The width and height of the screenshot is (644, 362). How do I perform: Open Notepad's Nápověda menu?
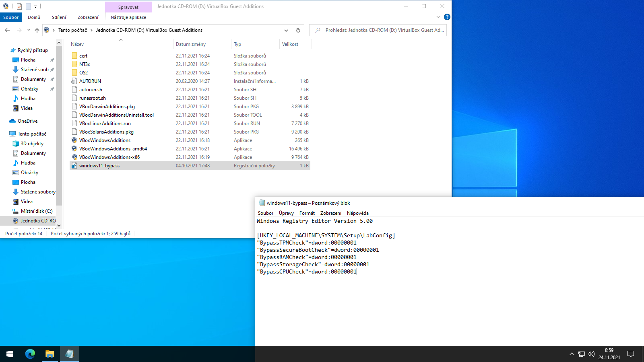click(358, 213)
